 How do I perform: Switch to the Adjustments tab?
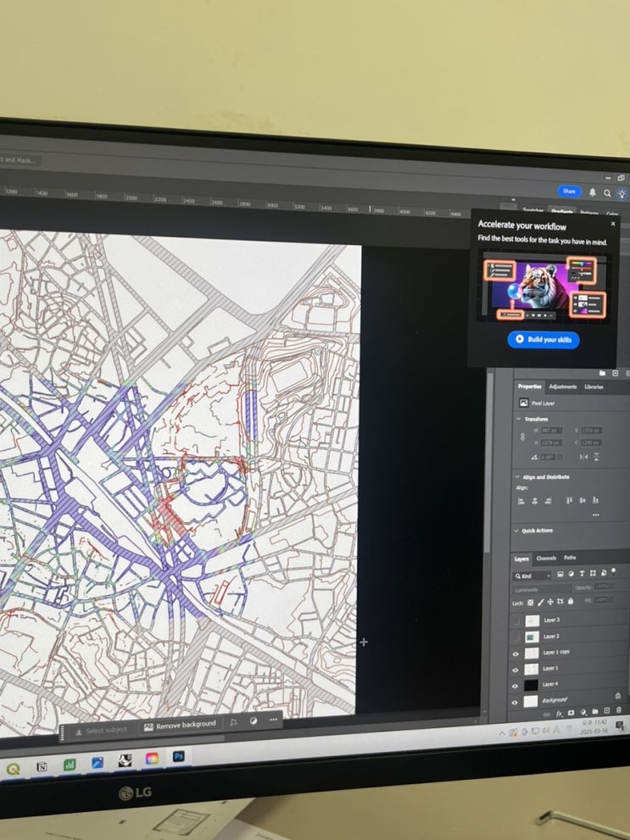tap(562, 387)
